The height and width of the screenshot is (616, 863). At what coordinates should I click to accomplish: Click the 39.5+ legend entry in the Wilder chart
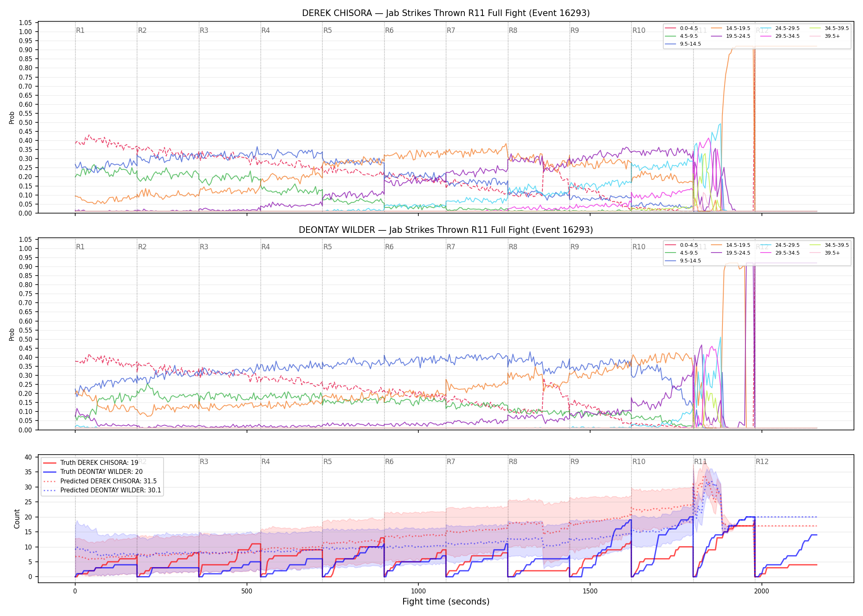[x=825, y=253]
